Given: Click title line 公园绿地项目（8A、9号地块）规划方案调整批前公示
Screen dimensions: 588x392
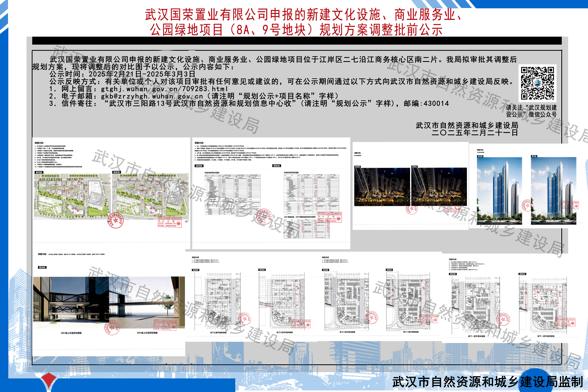Looking at the screenshot, I should coord(296,30).
